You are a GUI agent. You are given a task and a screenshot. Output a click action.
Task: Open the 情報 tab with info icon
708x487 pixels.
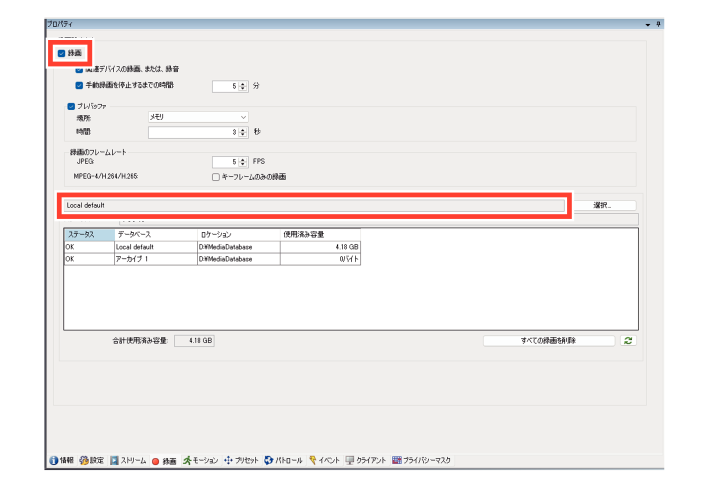click(x=61, y=460)
